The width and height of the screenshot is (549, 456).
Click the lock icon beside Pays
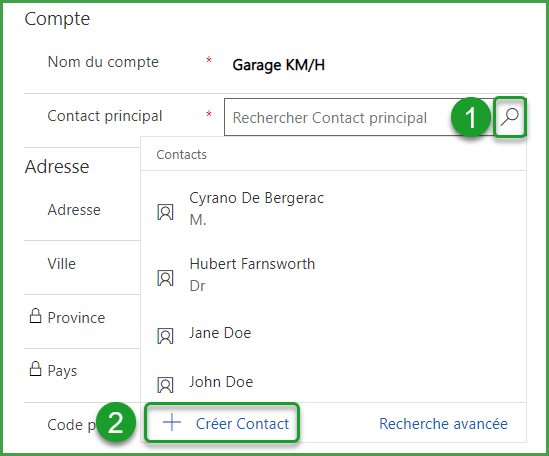pyautogui.click(x=35, y=369)
